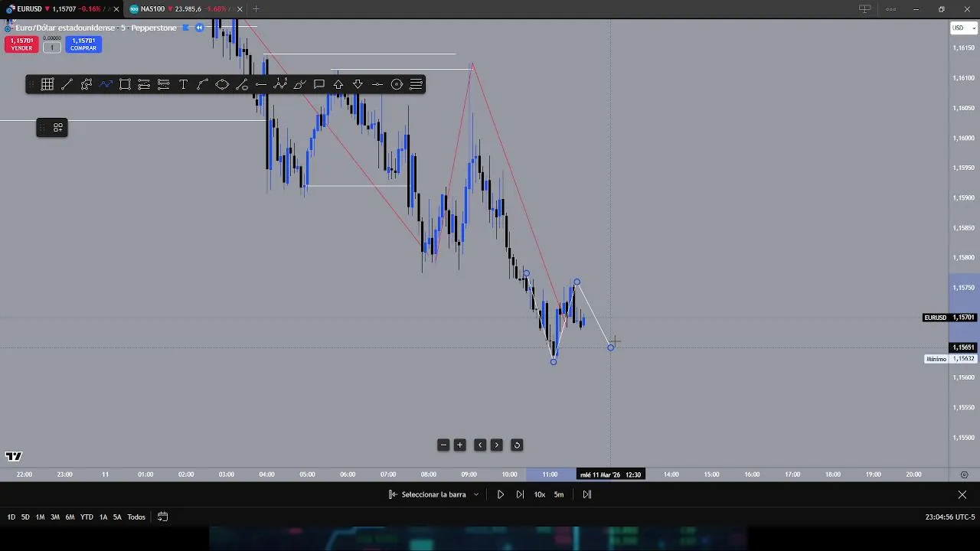Select the Text tool (T icon)
This screenshot has height=551, width=980.
(x=184, y=84)
